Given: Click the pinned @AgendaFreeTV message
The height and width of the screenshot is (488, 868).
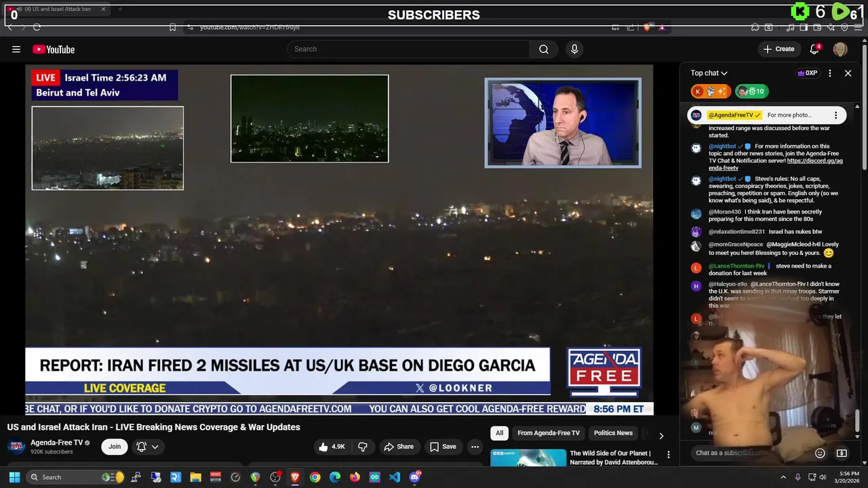Looking at the screenshot, I should point(766,115).
